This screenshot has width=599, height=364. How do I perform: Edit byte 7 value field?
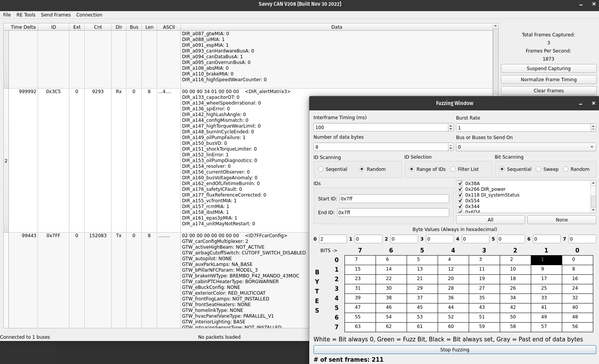pos(582,239)
